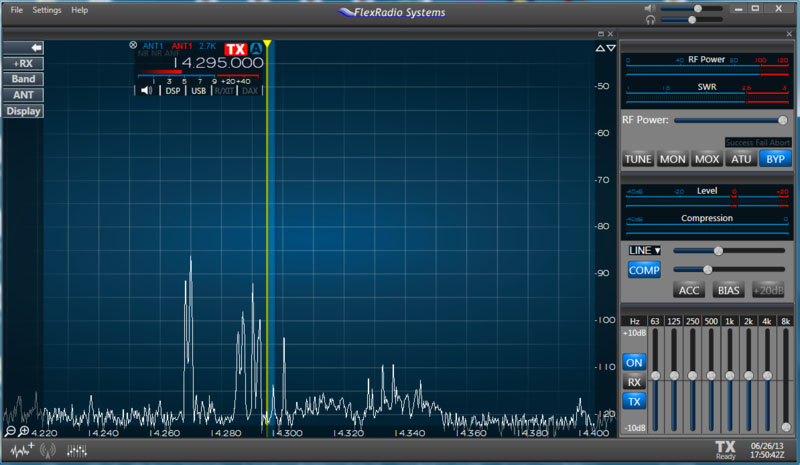Image resolution: width=800 pixels, height=465 pixels.
Task: Adjust the 500 Hz equalizer slider
Action: (711, 376)
